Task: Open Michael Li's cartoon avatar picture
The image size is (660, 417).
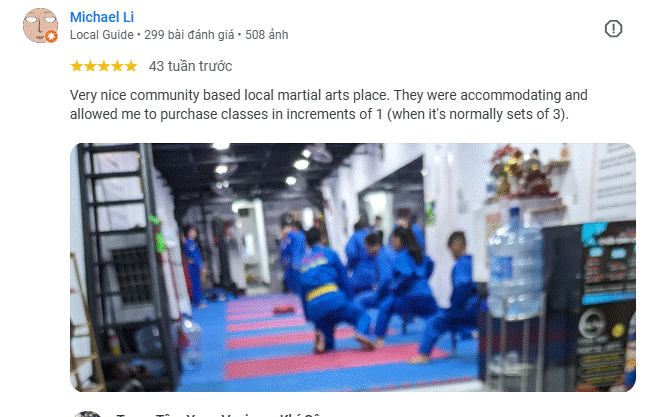Action: (40, 25)
